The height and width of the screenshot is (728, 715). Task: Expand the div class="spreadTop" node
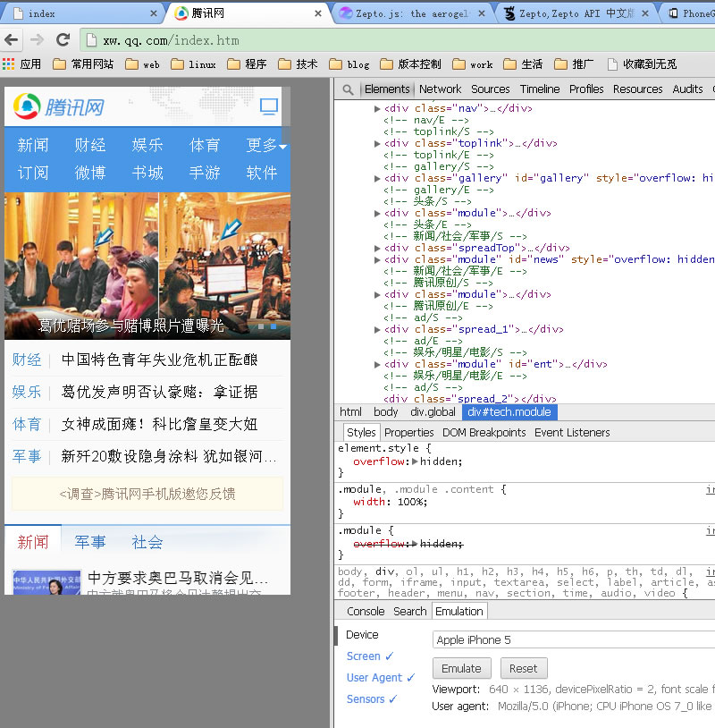[x=377, y=248]
